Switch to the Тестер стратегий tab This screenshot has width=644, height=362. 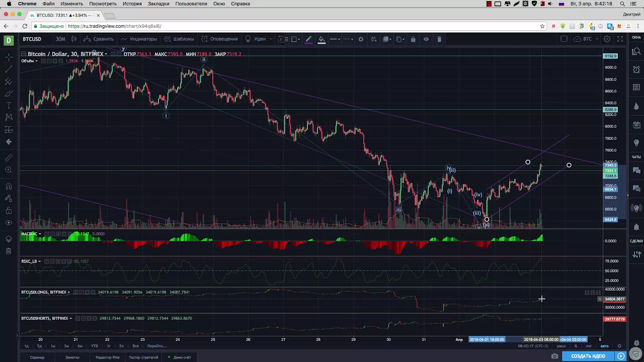tap(143, 357)
